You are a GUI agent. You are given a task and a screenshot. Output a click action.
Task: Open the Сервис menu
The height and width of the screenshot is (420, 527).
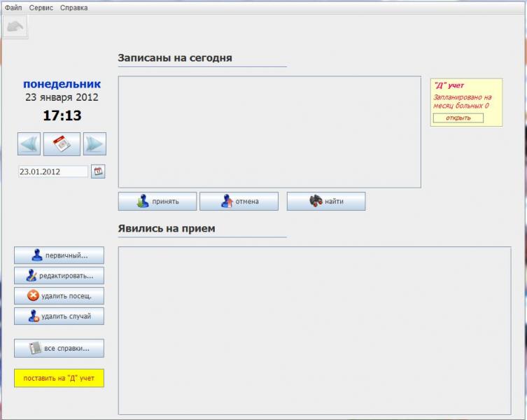pos(41,8)
